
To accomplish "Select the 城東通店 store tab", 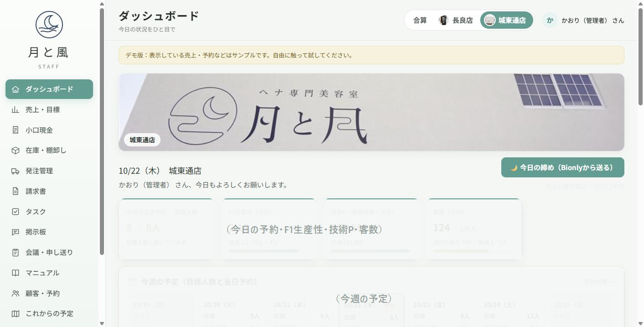I will [x=506, y=21].
